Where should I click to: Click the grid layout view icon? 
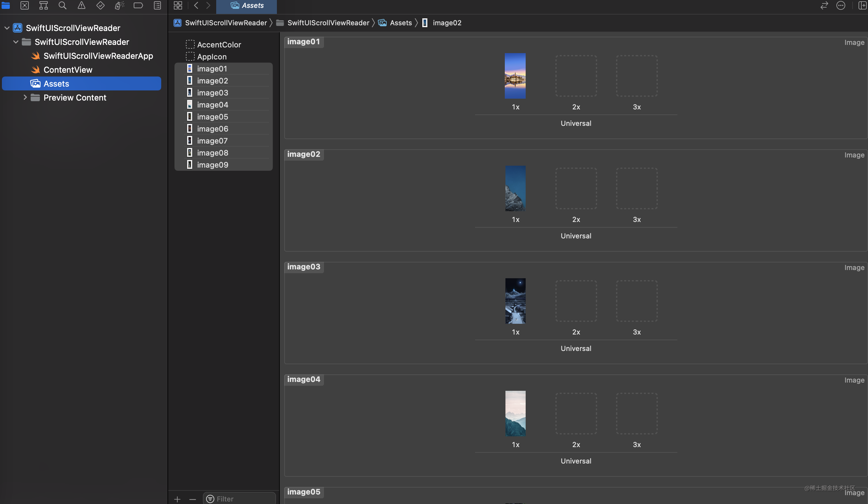(178, 5)
